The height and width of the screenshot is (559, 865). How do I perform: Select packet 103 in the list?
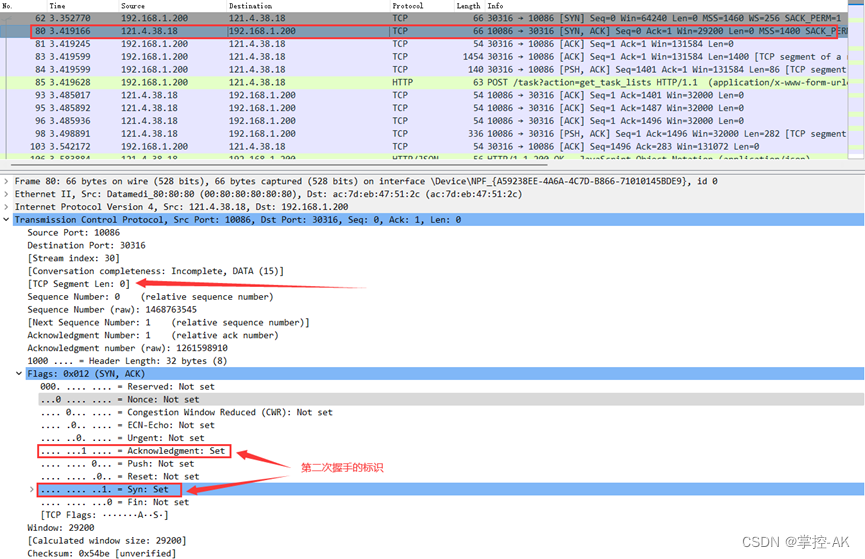click(424, 146)
